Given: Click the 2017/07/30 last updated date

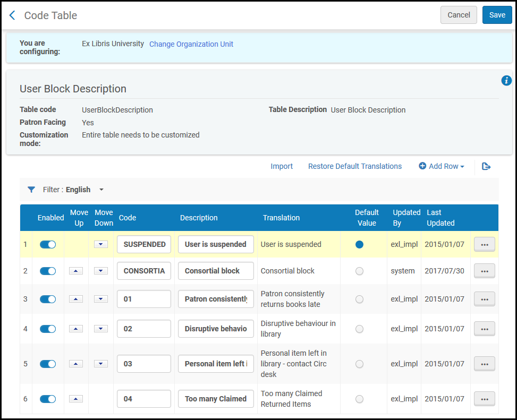Looking at the screenshot, I should click(444, 271).
